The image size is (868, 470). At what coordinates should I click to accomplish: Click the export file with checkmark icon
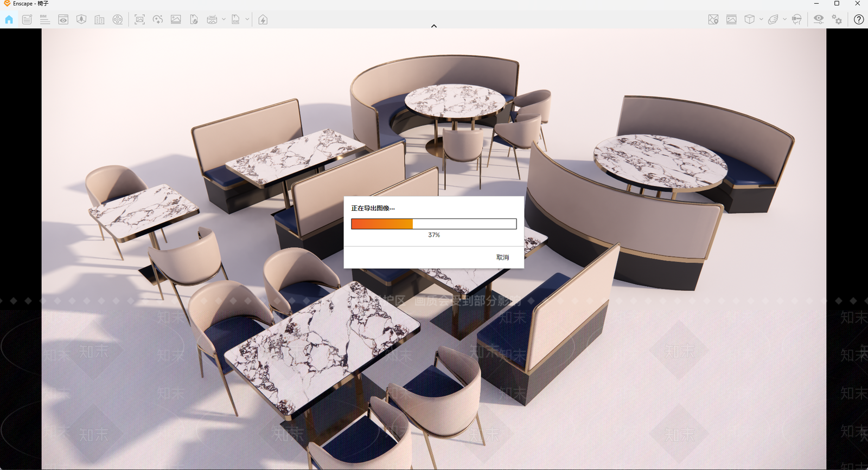tap(194, 20)
